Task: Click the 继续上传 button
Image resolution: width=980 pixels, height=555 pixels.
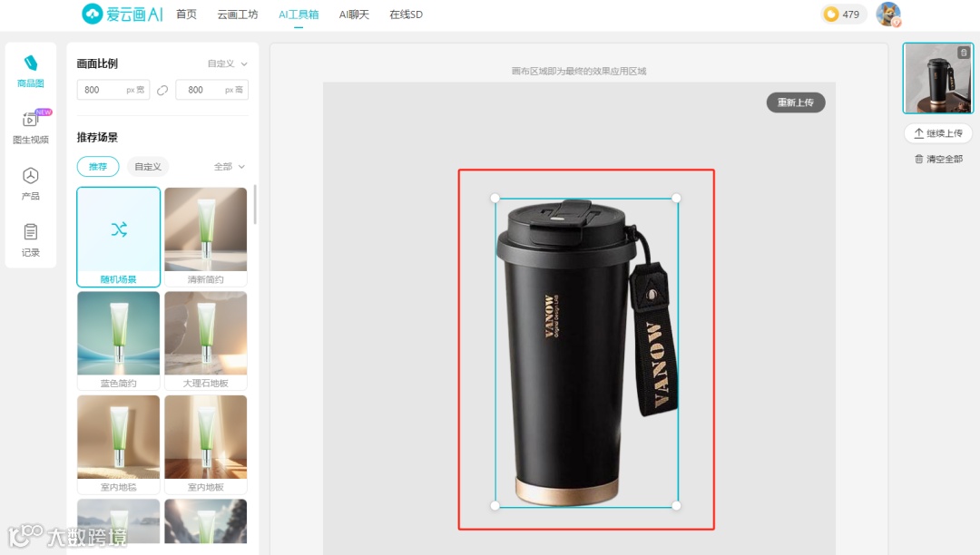Action: [938, 133]
